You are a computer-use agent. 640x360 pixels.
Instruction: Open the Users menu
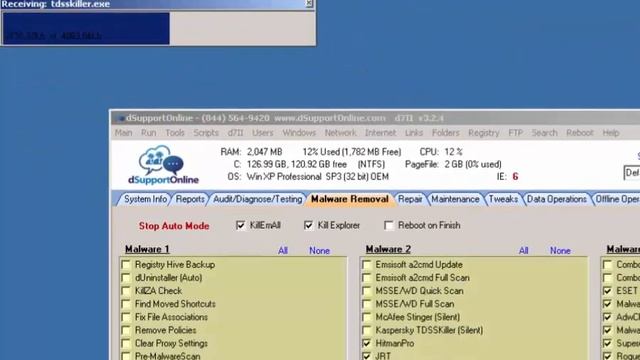pos(262,133)
